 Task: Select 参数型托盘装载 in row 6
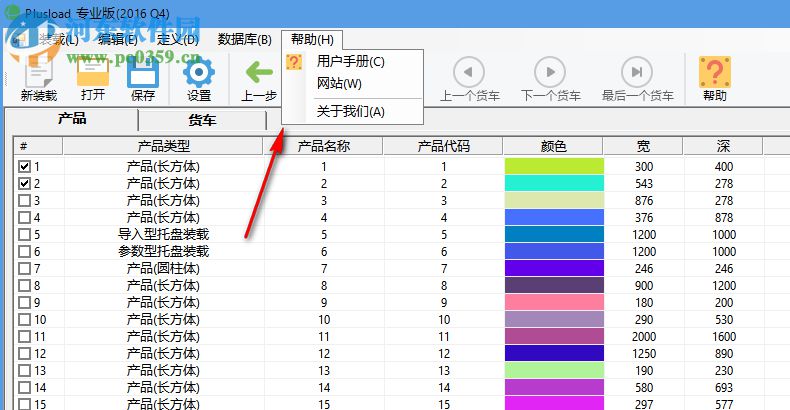coord(163,251)
